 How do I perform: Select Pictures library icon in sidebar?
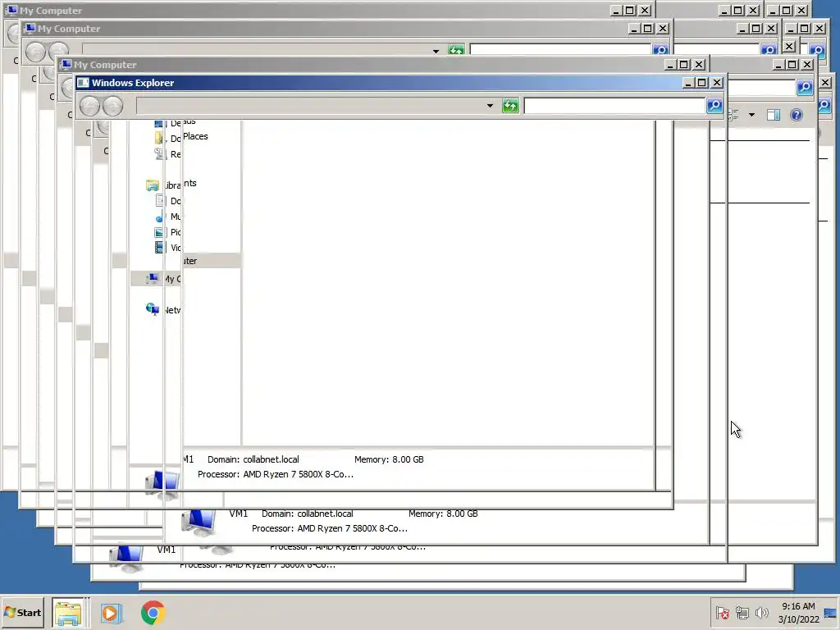pos(159,232)
